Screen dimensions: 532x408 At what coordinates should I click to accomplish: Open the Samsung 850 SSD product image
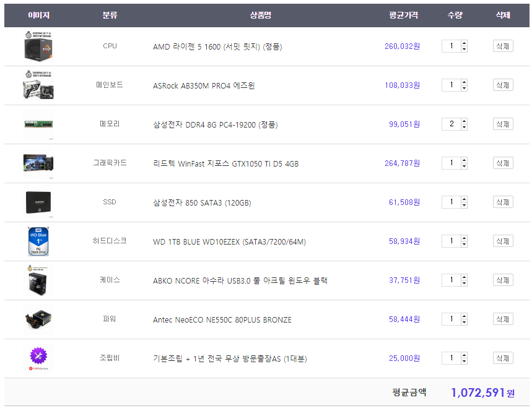[38, 202]
